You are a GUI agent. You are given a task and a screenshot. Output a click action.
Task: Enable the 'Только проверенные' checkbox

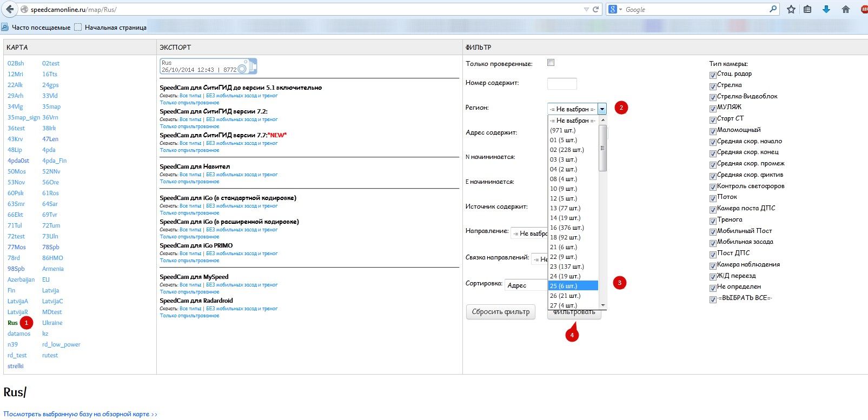[x=551, y=63]
